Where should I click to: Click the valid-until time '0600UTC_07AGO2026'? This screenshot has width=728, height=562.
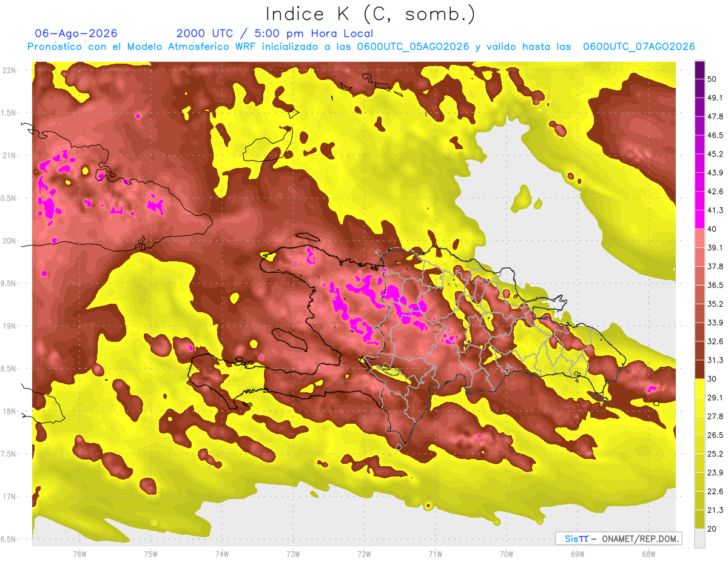[639, 47]
